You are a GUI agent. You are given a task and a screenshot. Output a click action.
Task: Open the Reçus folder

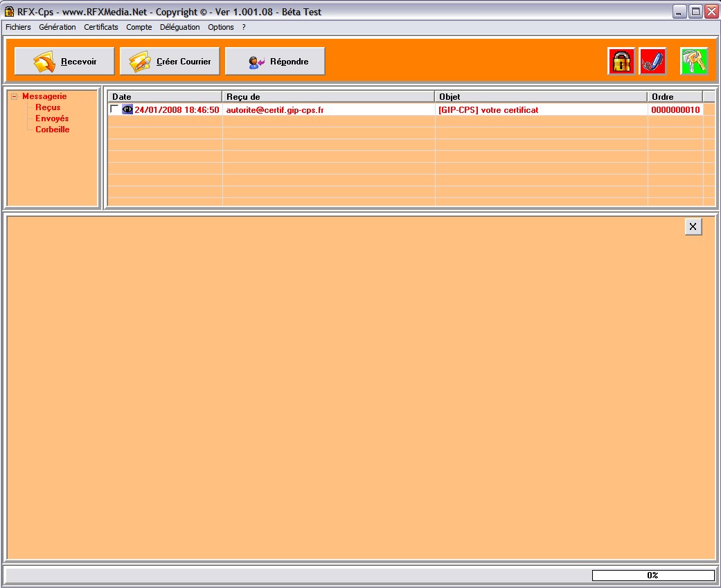pos(48,107)
